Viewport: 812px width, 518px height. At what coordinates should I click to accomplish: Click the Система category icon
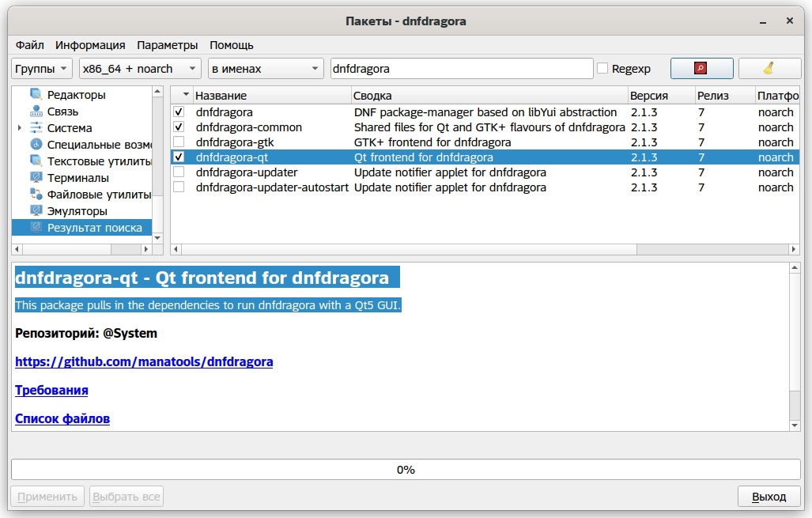click(36, 127)
